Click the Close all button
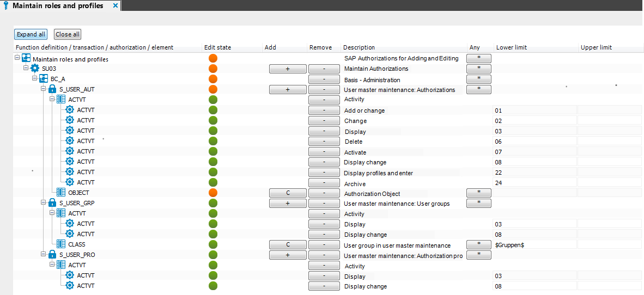 tap(68, 34)
